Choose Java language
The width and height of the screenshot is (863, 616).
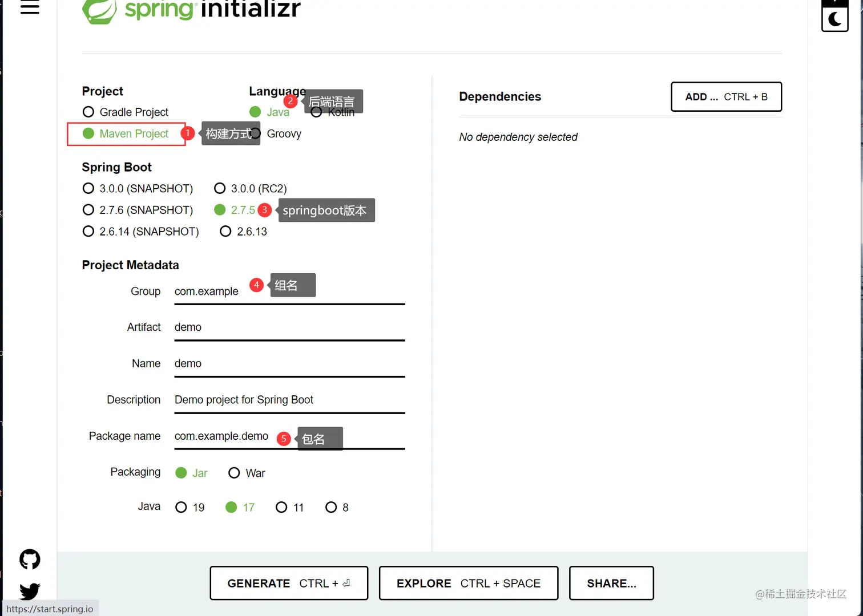269,112
